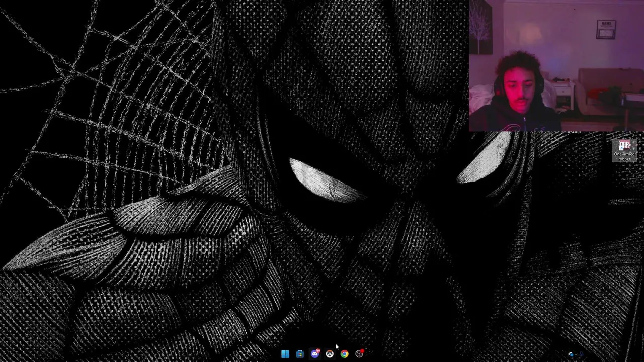Open Google Chrome from the taskbar
644x362 pixels.
(344, 354)
